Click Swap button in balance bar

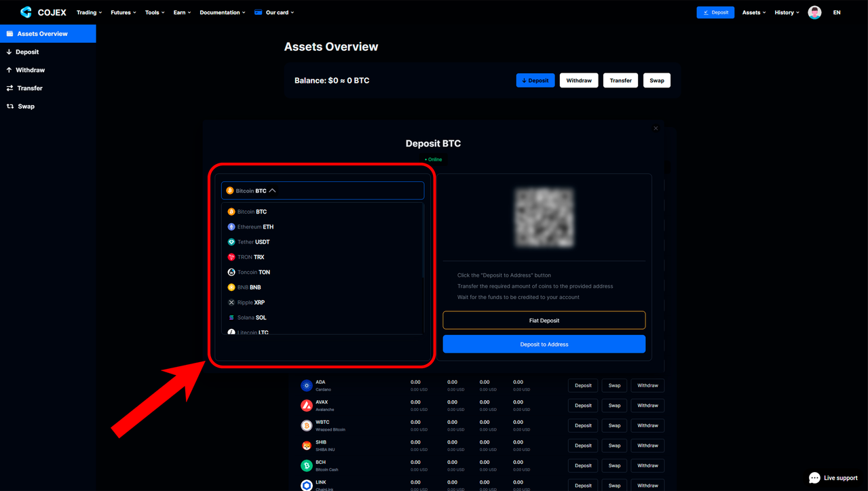point(657,80)
